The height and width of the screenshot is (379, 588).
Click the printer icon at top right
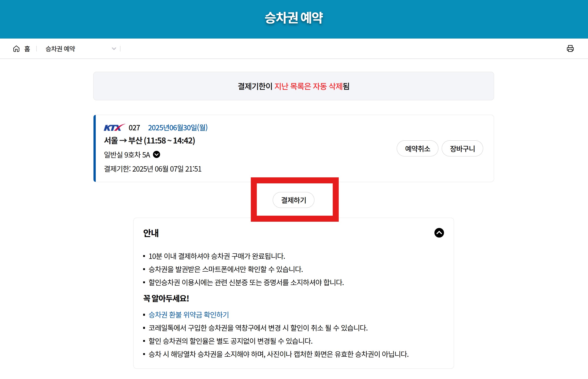pyautogui.click(x=570, y=49)
